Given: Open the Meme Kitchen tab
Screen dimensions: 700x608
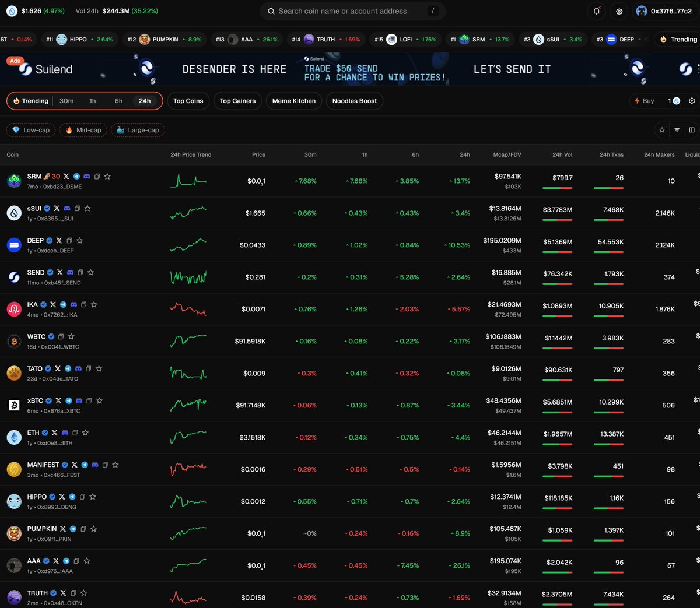Looking at the screenshot, I should pyautogui.click(x=294, y=101).
